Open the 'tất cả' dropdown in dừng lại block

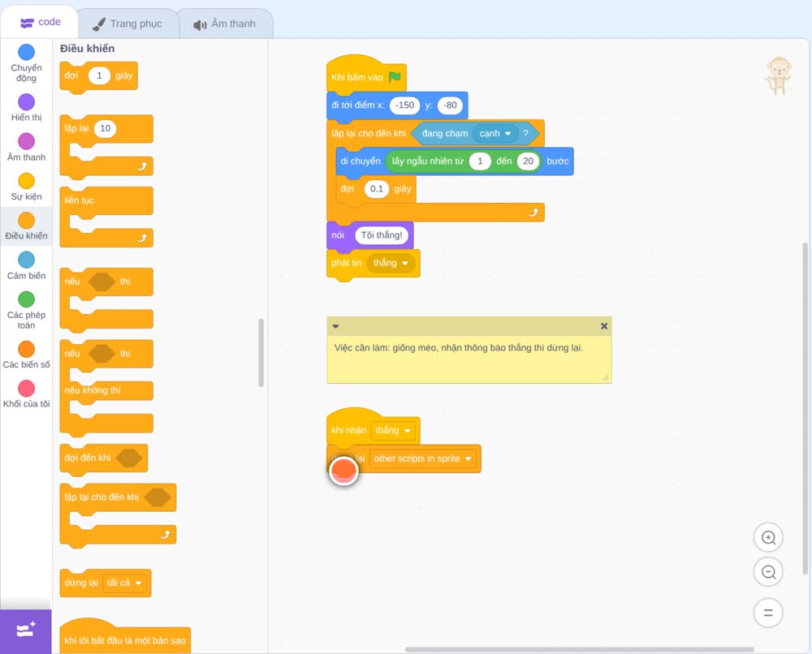pyautogui.click(x=124, y=583)
